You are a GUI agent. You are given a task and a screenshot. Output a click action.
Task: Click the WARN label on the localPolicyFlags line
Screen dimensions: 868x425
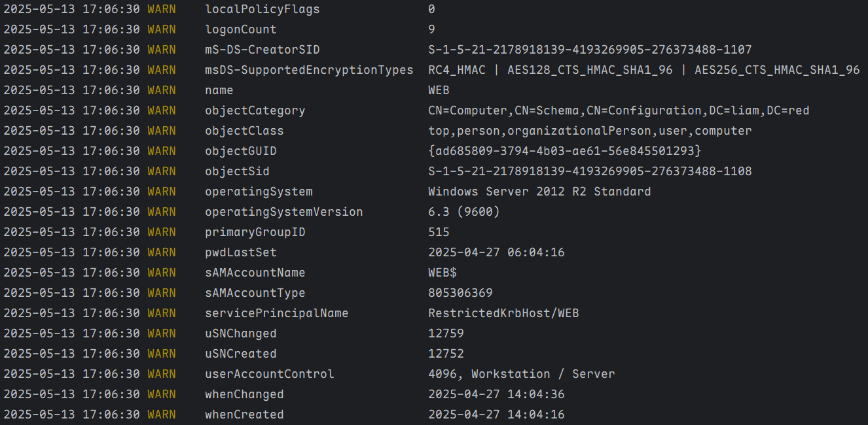point(162,9)
